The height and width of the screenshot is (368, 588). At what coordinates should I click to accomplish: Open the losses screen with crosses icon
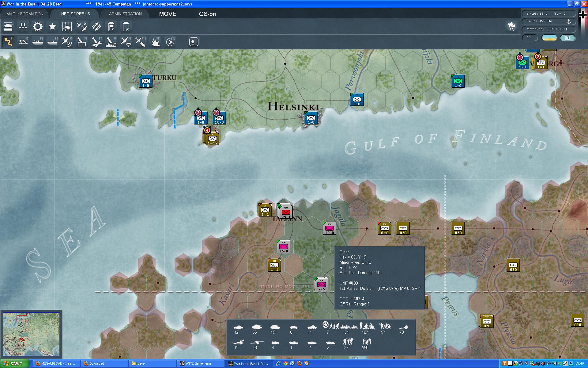pyautogui.click(x=23, y=27)
